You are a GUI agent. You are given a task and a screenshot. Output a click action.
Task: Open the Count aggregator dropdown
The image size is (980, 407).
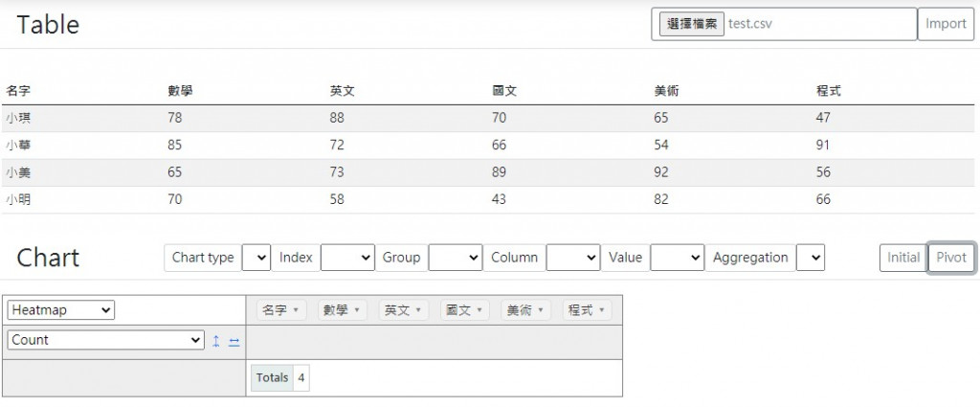(x=105, y=340)
